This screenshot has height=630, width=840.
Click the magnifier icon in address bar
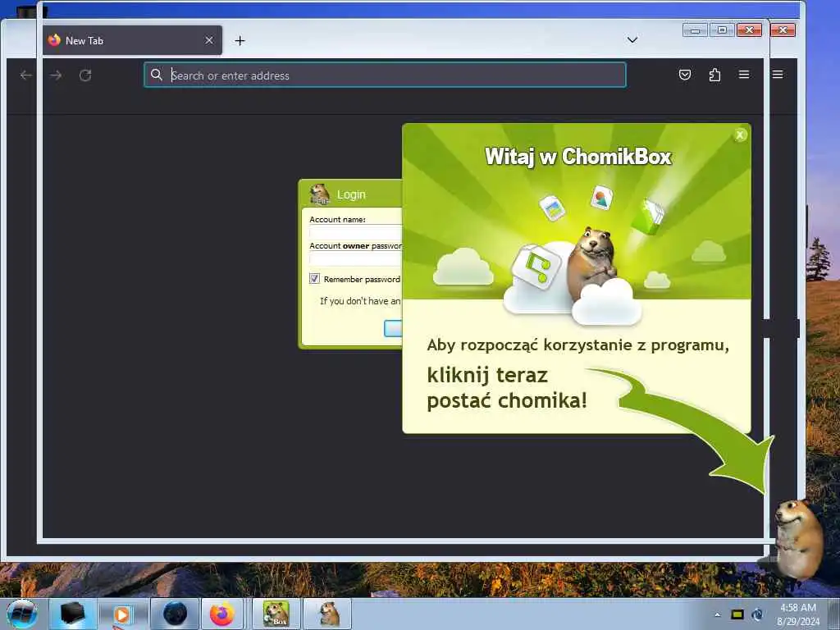(157, 75)
